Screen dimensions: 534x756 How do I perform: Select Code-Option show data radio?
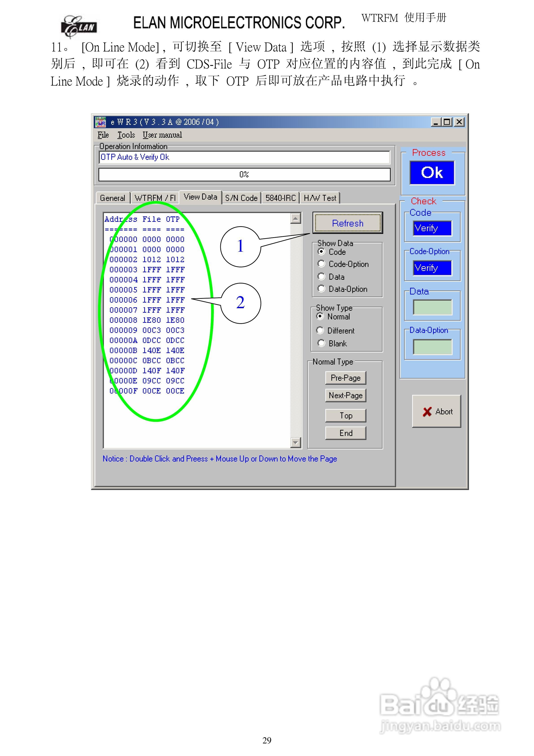(321, 264)
